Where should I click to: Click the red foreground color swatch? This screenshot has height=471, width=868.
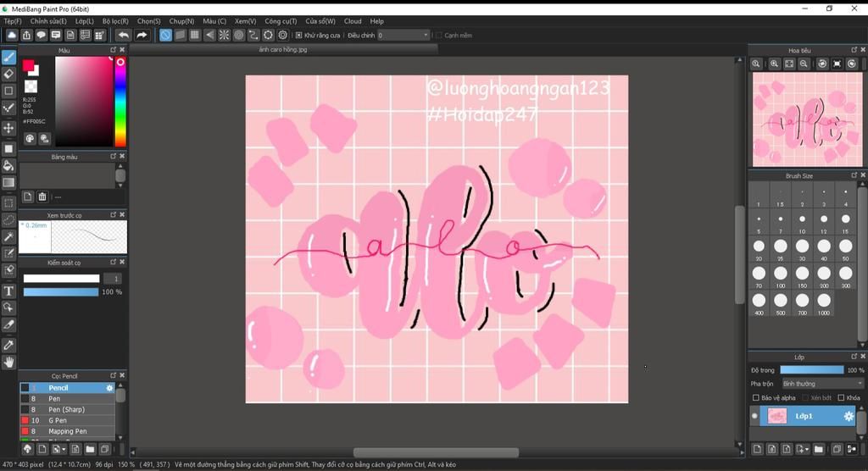(x=28, y=66)
